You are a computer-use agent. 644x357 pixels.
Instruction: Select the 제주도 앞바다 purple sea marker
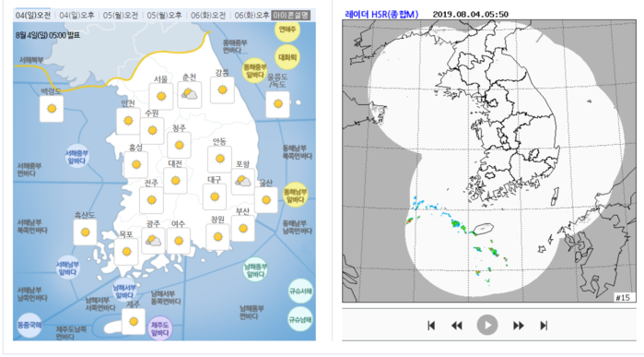click(159, 328)
